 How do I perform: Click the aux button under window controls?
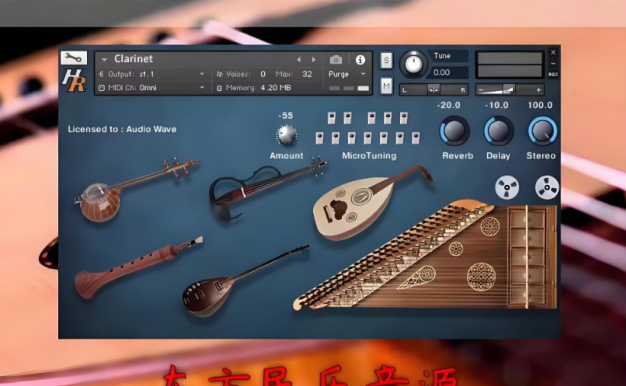553,74
